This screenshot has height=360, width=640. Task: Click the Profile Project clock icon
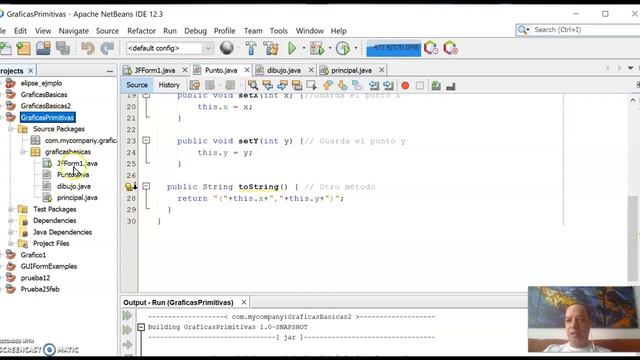(x=343, y=48)
